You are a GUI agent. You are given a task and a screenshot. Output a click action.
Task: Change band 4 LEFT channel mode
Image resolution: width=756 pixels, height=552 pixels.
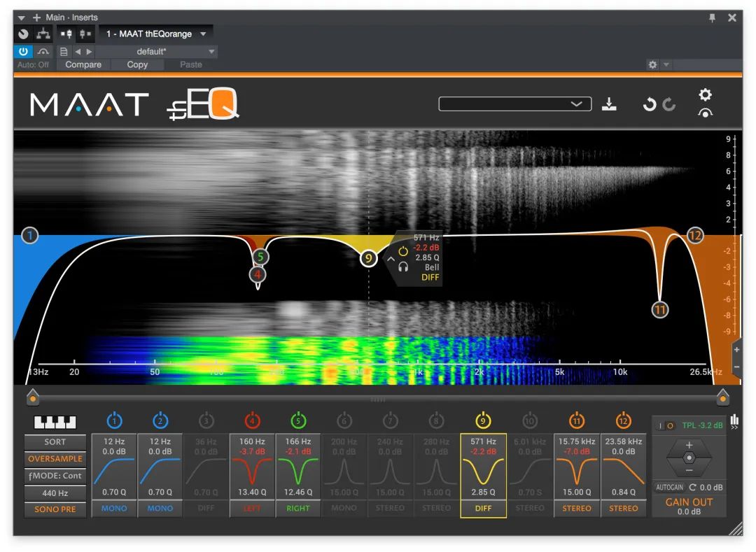coord(252,508)
